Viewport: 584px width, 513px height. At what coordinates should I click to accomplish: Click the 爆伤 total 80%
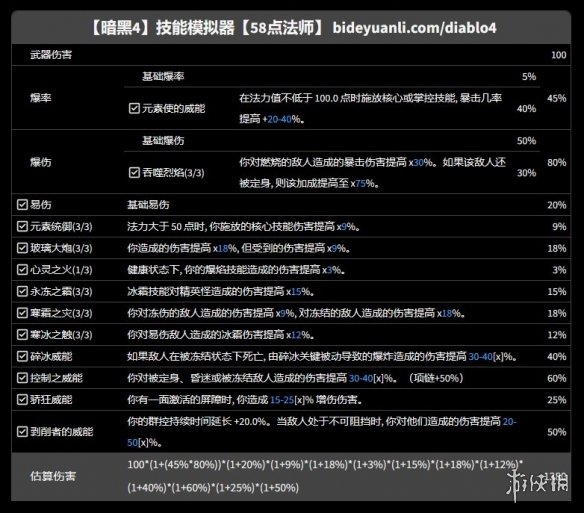pos(557,162)
